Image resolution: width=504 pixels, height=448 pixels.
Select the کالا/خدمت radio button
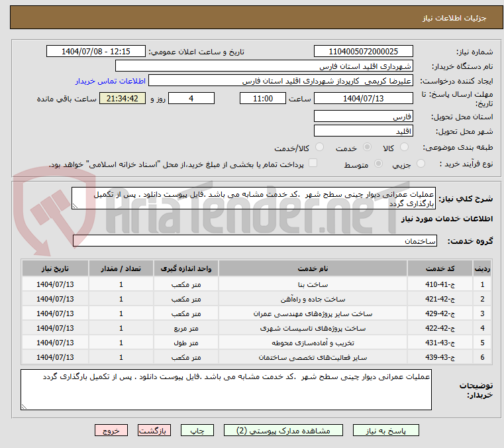319,147
